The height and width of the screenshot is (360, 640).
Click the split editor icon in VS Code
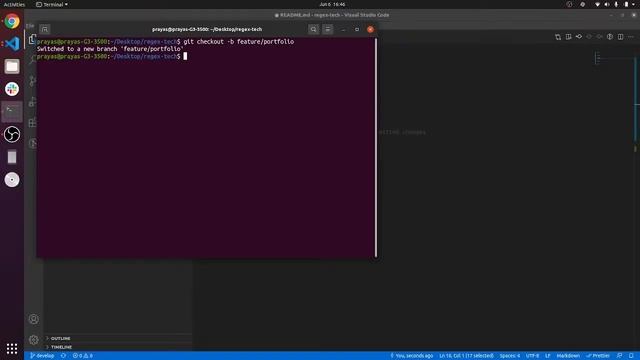pos(620,37)
